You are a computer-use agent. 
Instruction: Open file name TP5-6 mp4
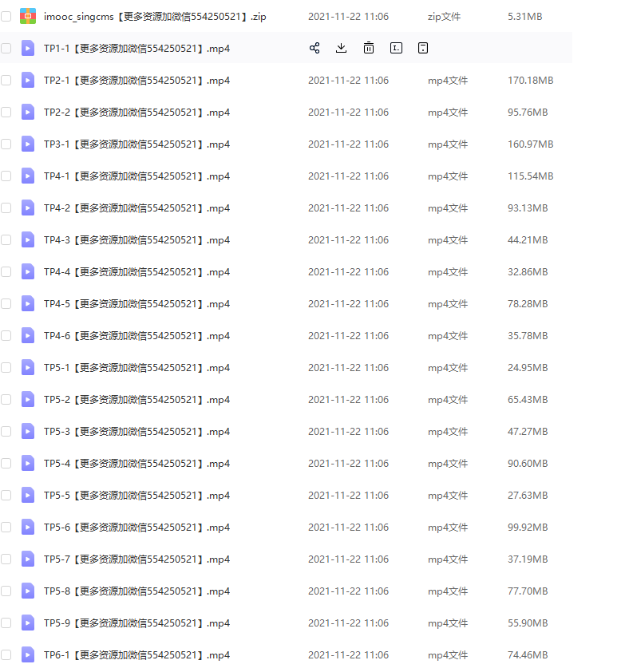[x=136, y=528]
